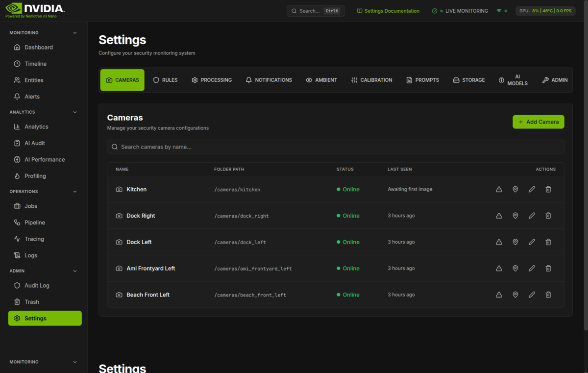This screenshot has height=373, width=588.
Task: Open Tracing from the sidebar
Action: tap(34, 239)
